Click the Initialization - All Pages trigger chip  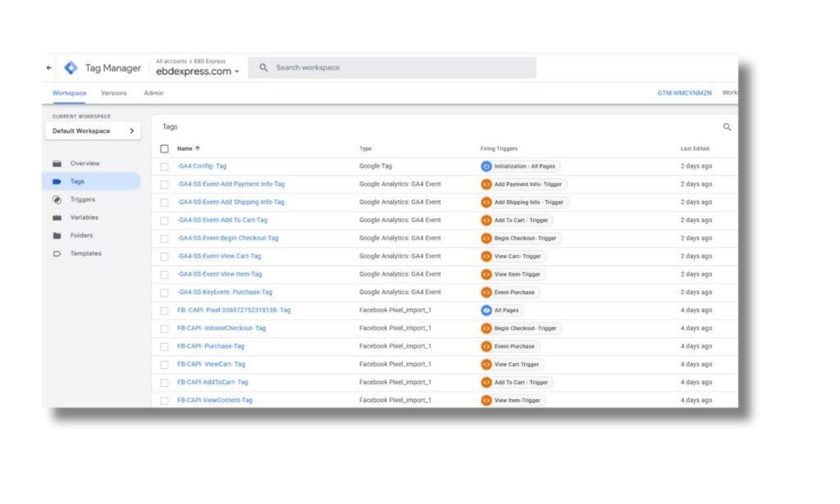[520, 166]
